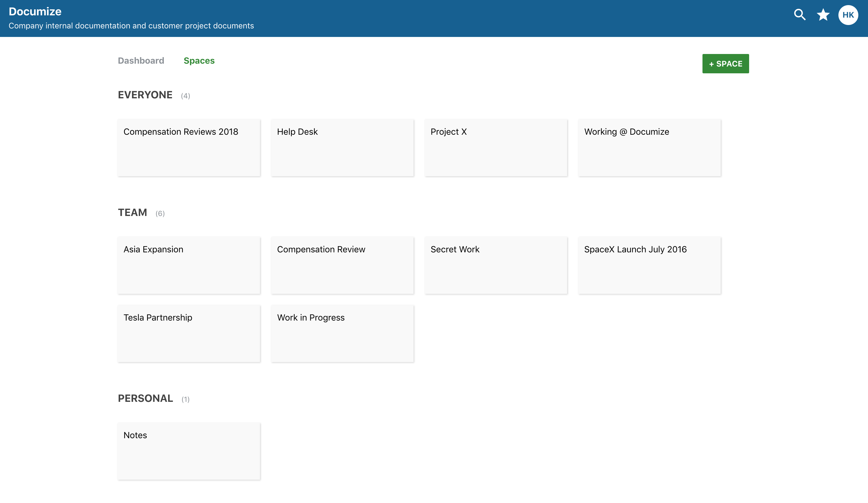Open SpaceX Launch July 2016 space

click(x=650, y=265)
